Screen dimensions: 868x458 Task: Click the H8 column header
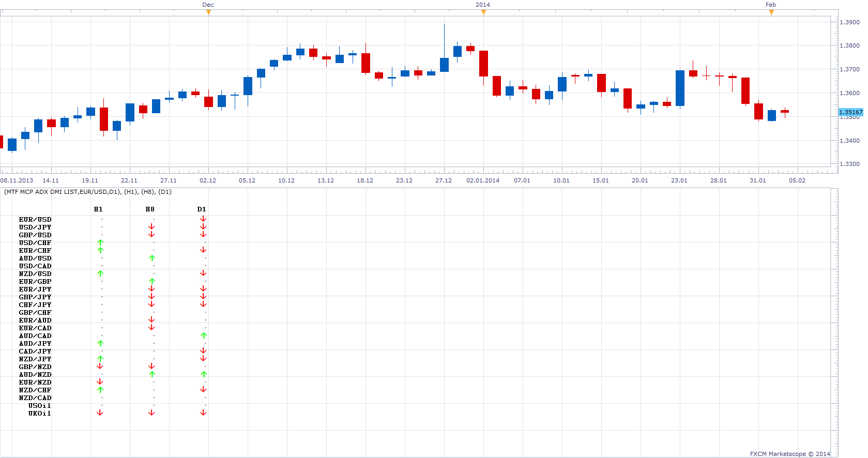(x=150, y=209)
